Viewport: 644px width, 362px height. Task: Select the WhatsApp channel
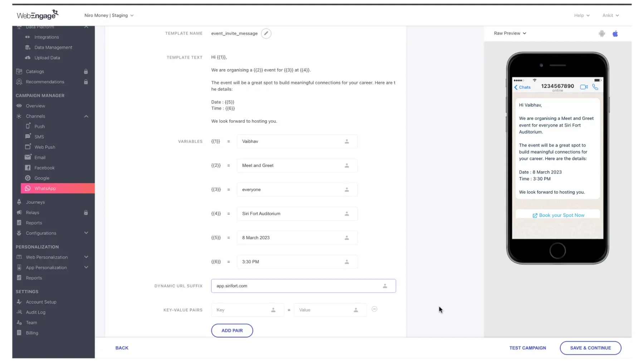click(58, 188)
